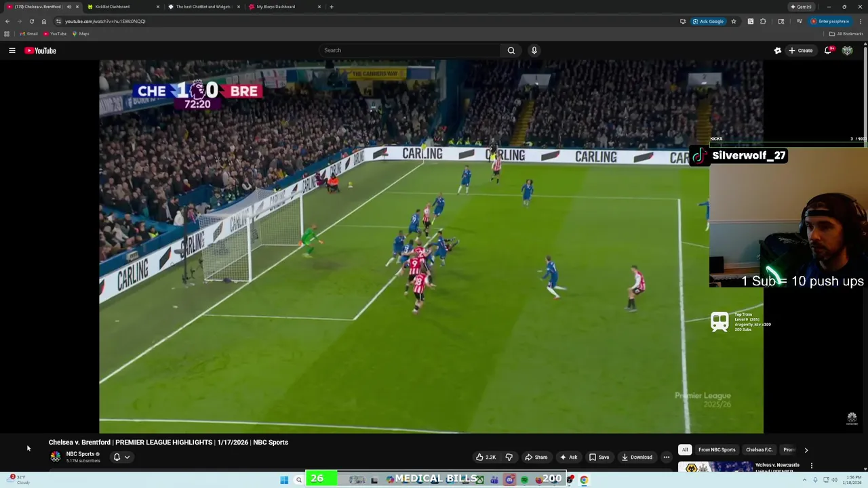Open the NBC Sports channel name link
868x488 pixels.
click(80, 454)
